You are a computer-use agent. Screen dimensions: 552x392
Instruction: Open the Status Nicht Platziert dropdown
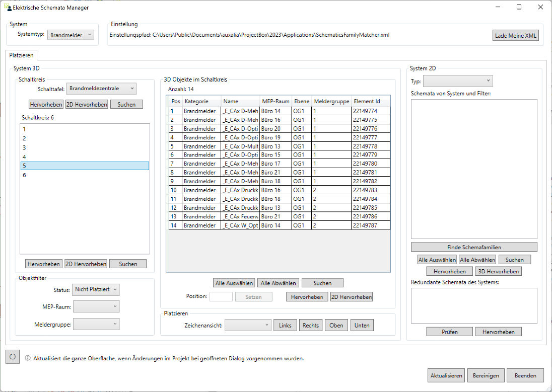96,289
